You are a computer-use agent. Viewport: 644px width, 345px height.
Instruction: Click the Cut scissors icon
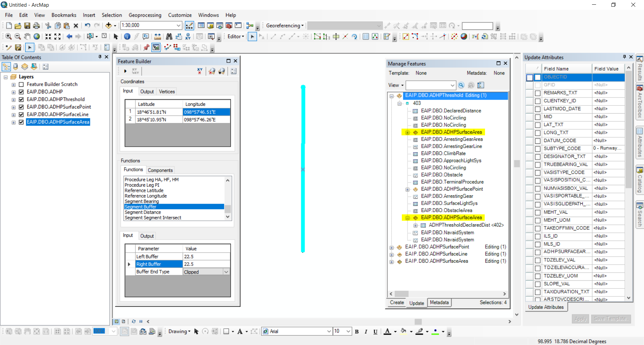pos(48,25)
